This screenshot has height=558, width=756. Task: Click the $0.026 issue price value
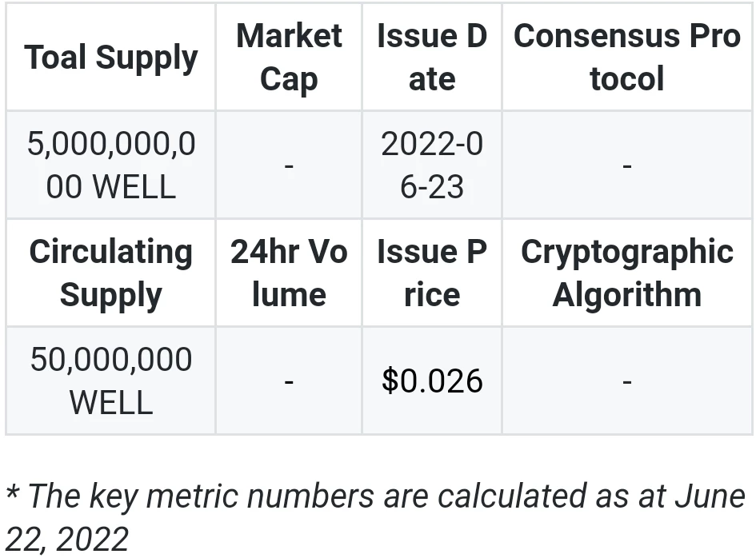pyautogui.click(x=432, y=381)
